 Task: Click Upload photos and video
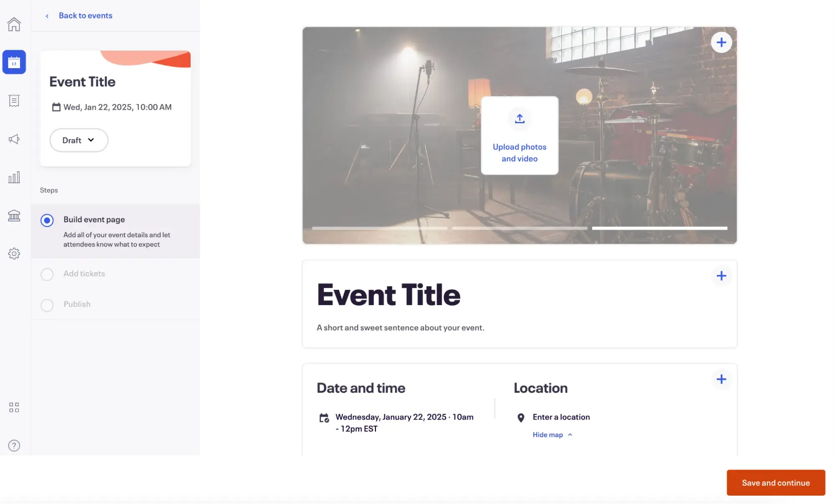click(519, 135)
